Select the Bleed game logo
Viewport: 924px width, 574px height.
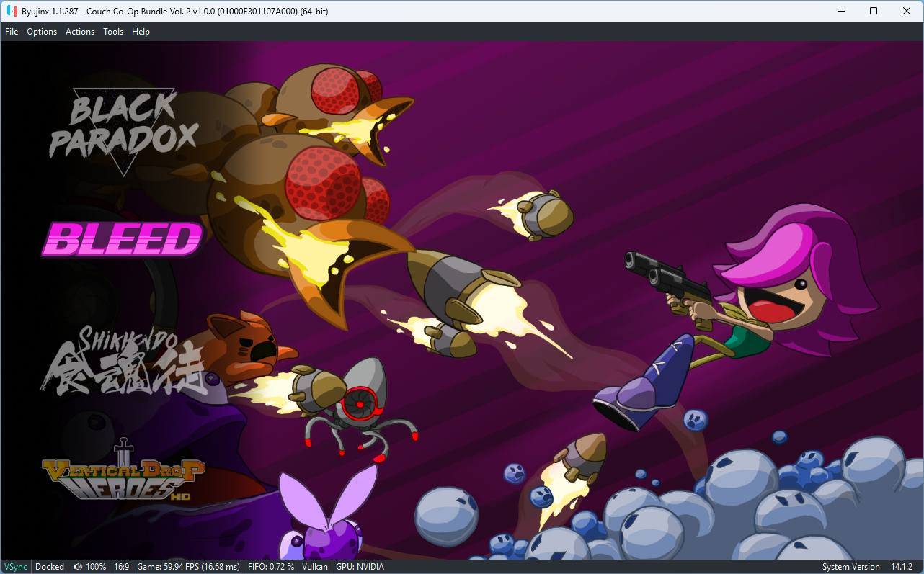[x=123, y=239]
